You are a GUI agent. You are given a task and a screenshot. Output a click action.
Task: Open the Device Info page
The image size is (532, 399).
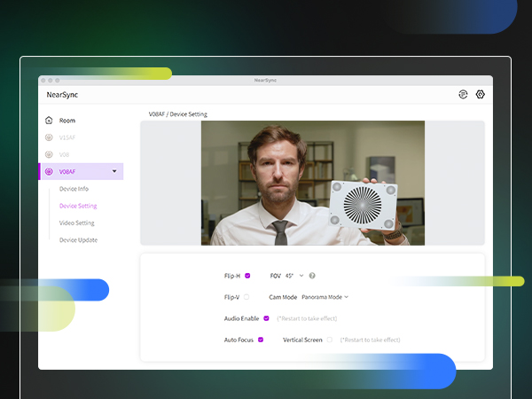(74, 189)
